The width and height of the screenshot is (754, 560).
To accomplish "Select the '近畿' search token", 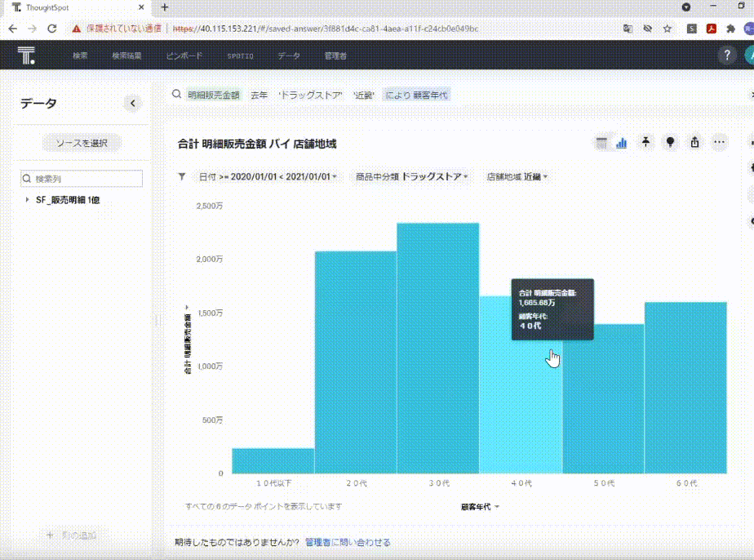I will pos(363,96).
